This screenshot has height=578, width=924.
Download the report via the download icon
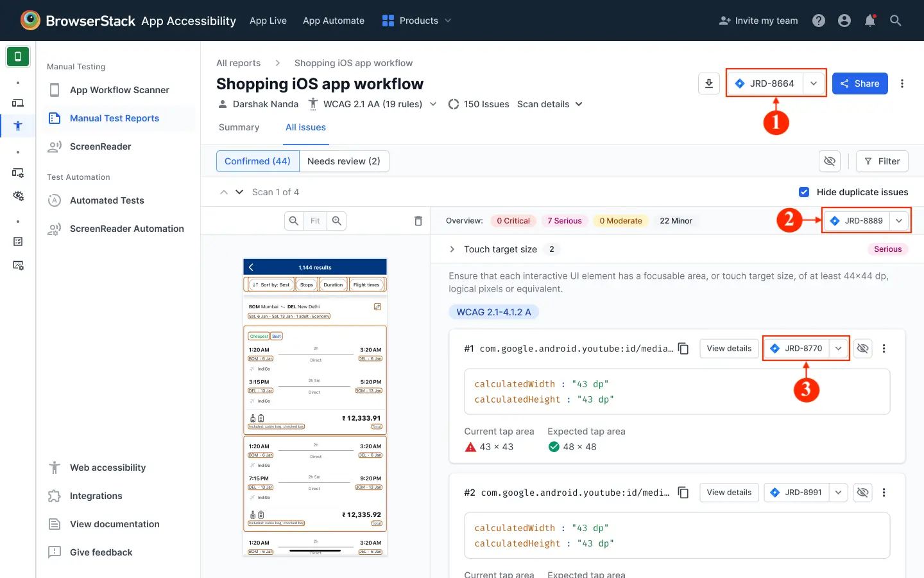tap(708, 83)
